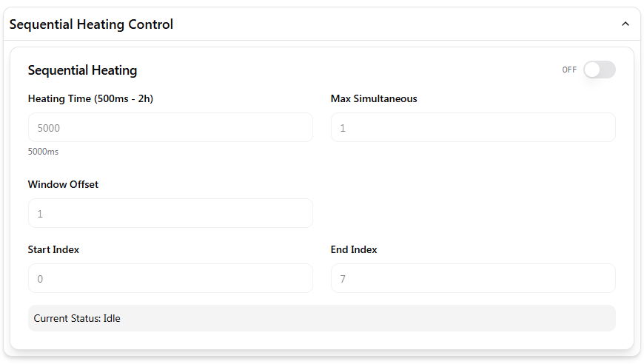Viewport: 644px width, 364px height.
Task: Click the 5000ms helper text under Heating Time
Action: tap(43, 152)
